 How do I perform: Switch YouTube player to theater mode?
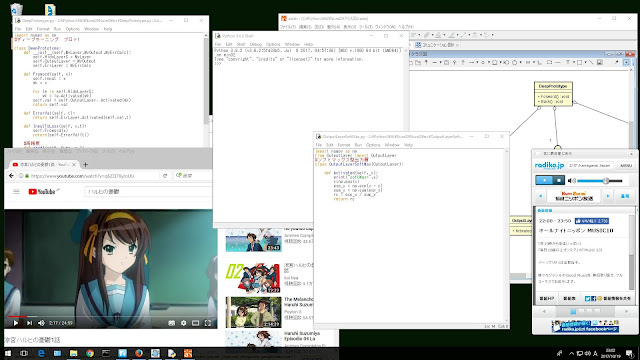[196, 323]
